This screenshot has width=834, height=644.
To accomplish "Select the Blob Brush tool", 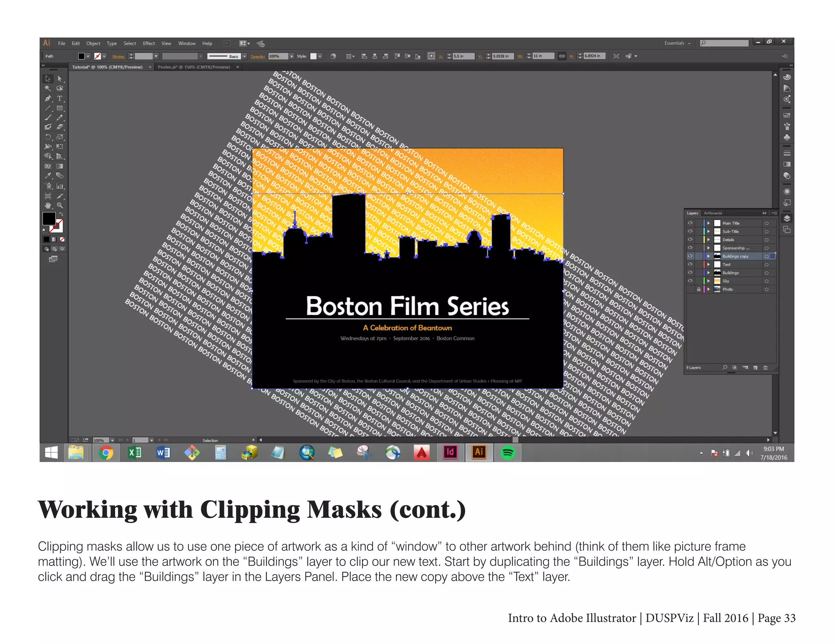I will click(48, 127).
